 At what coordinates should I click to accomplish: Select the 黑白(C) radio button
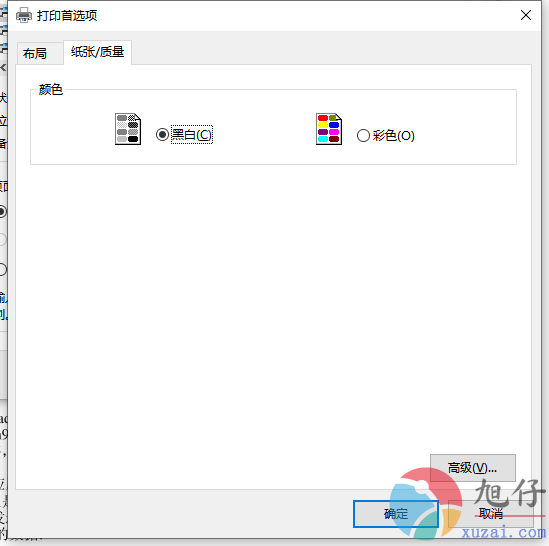click(x=162, y=135)
